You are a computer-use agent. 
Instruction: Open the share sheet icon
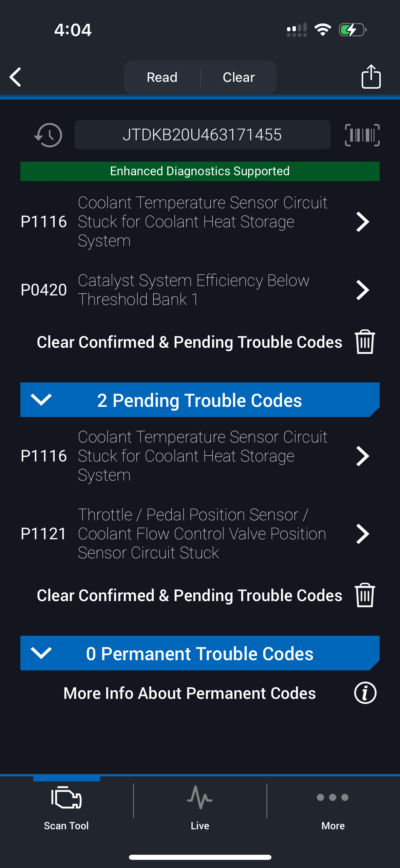(371, 77)
